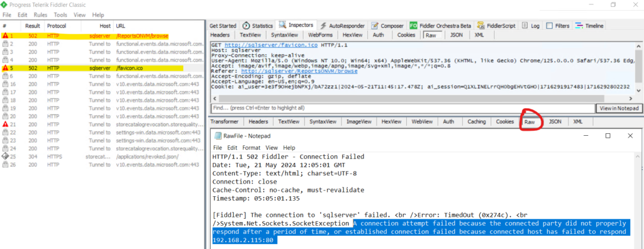
Task: Select session 17 v10.events.data.microsoft.com:443 row
Action: coord(103,92)
